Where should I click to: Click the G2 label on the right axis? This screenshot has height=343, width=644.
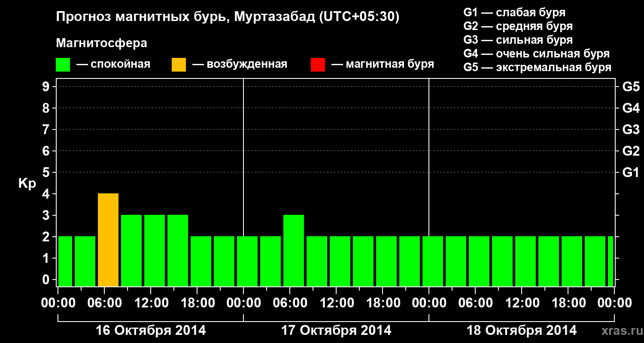631,151
